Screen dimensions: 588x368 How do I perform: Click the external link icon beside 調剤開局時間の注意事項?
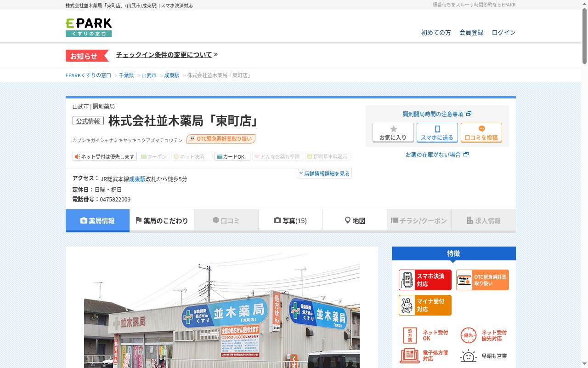(x=469, y=114)
